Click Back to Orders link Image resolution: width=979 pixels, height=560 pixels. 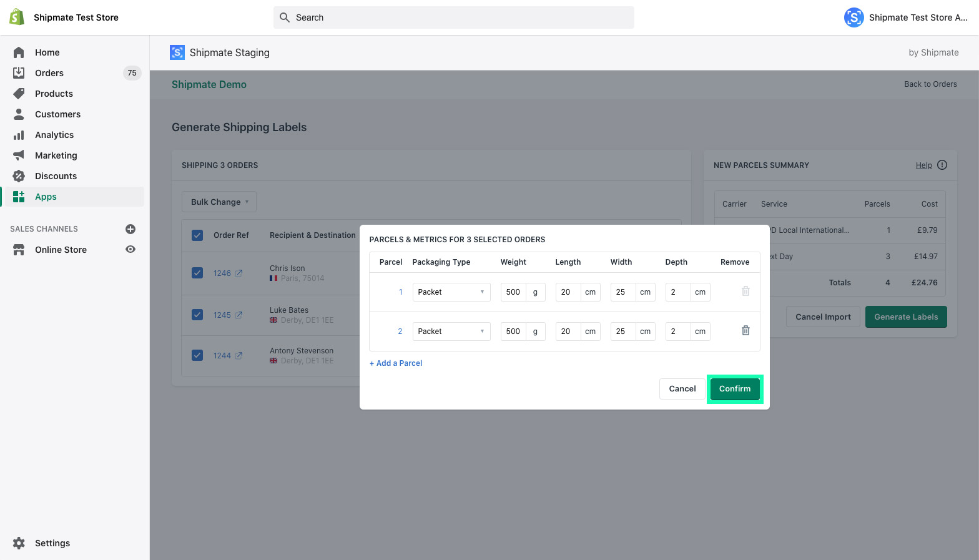point(930,84)
